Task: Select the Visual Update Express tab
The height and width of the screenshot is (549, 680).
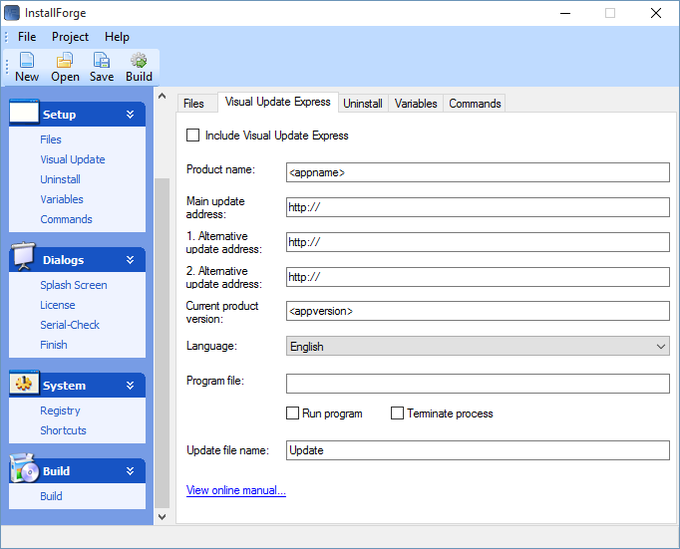Action: pyautogui.click(x=278, y=102)
